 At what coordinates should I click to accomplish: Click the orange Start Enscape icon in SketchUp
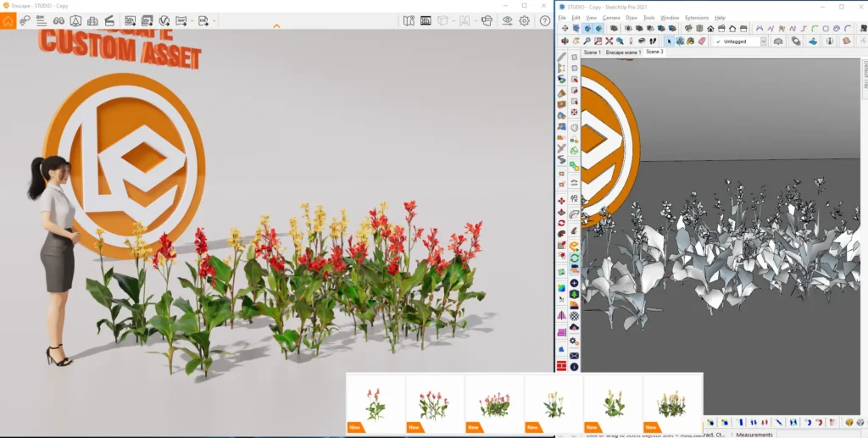(574, 247)
